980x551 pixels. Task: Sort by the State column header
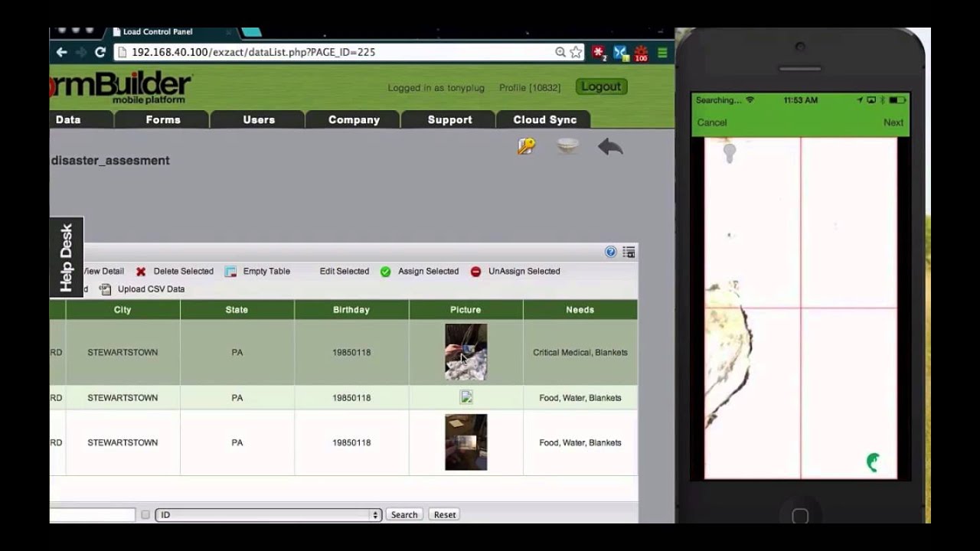(237, 310)
